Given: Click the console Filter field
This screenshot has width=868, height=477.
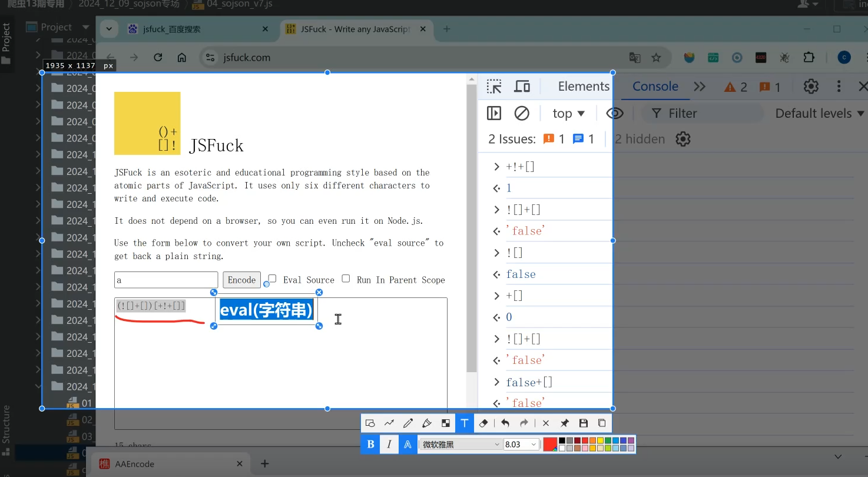Looking at the screenshot, I should point(702,113).
